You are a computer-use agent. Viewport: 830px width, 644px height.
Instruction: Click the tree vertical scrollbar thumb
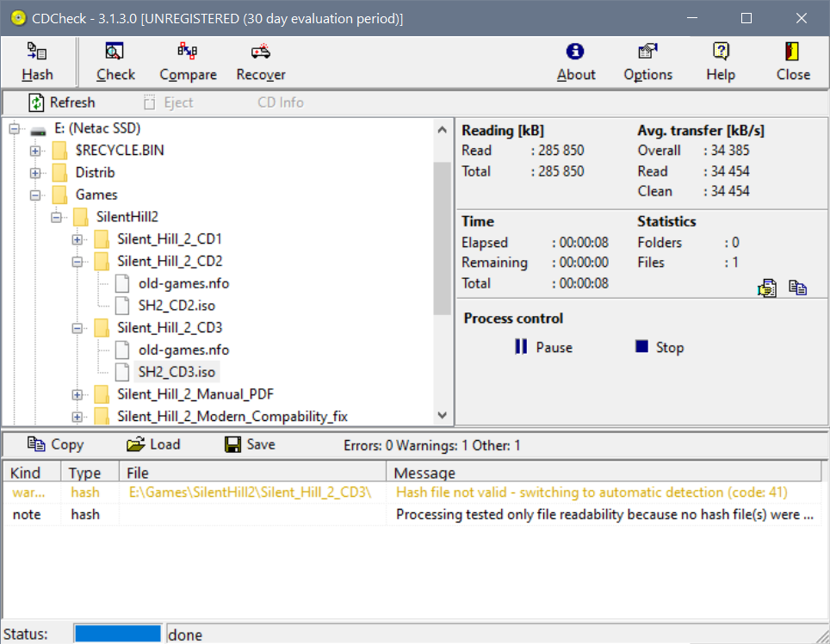click(x=443, y=238)
